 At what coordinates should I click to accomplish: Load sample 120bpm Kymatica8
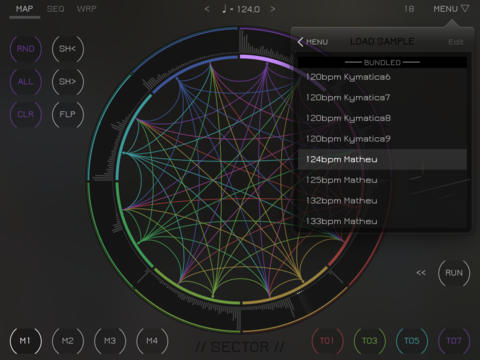click(x=382, y=118)
